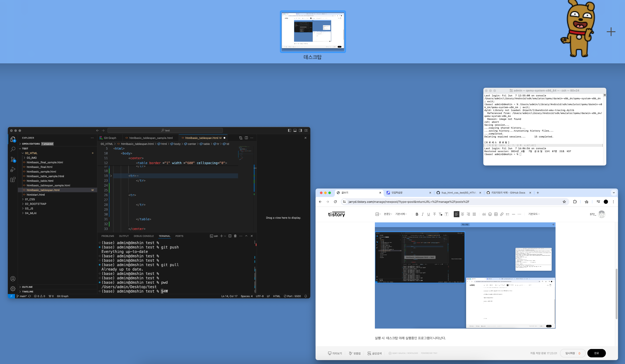
Task: Switch to the PROBLEMS panel tab
Action: point(108,236)
